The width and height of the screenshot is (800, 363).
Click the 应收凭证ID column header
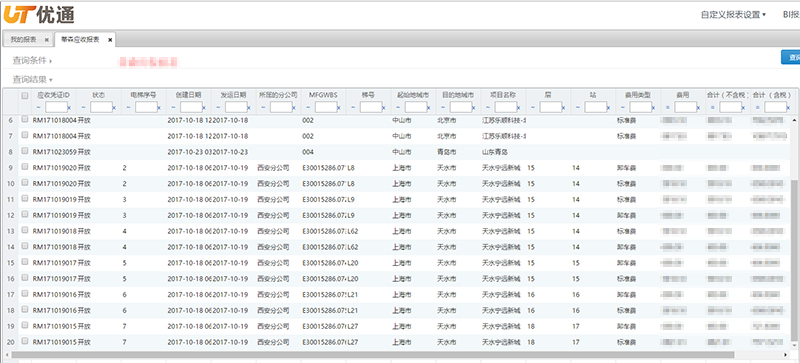coord(54,95)
